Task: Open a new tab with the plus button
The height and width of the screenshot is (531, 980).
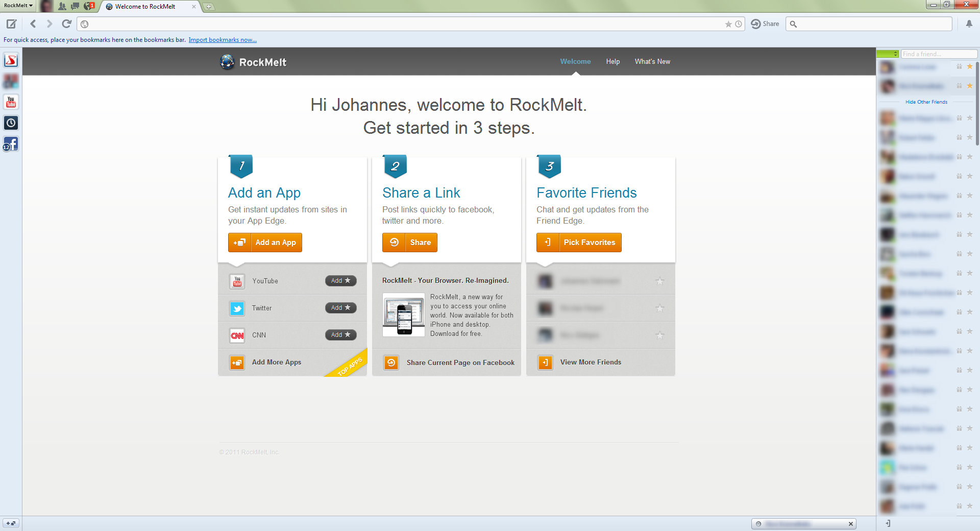Action: point(209,7)
